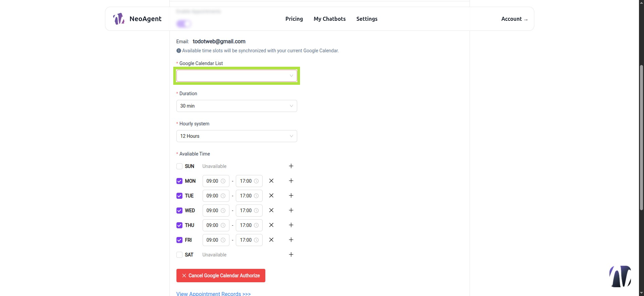The height and width of the screenshot is (296, 644).
Task: Enable the SAT availability checkbox
Action: 179,255
